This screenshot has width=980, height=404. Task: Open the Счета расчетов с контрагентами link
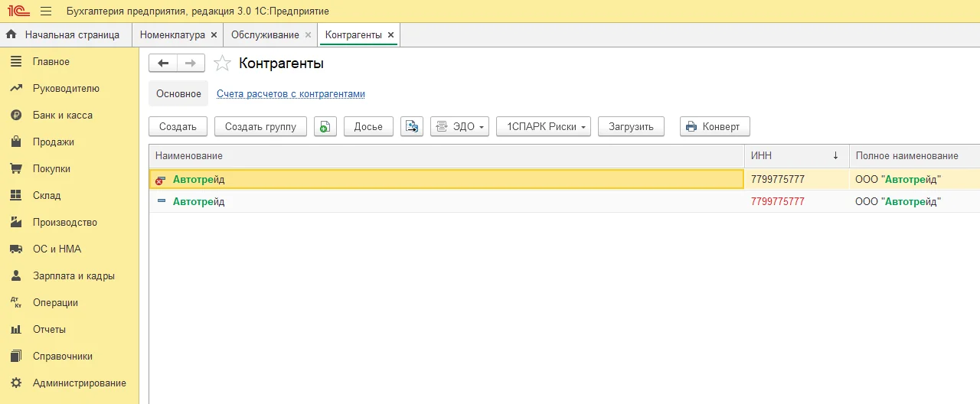(x=291, y=93)
